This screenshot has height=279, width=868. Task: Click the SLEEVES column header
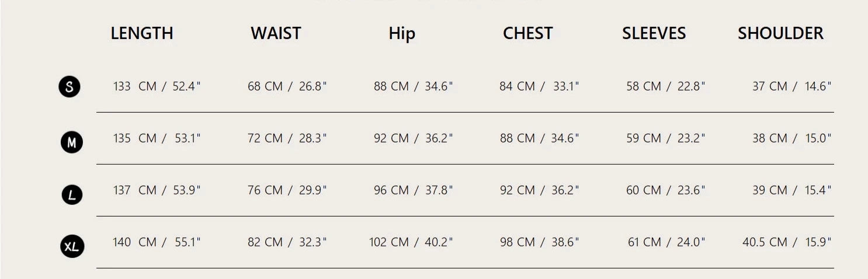point(654,33)
